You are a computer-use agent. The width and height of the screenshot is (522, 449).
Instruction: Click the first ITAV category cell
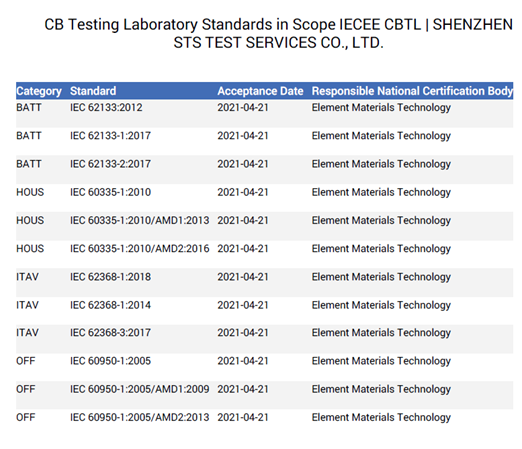click(28, 277)
